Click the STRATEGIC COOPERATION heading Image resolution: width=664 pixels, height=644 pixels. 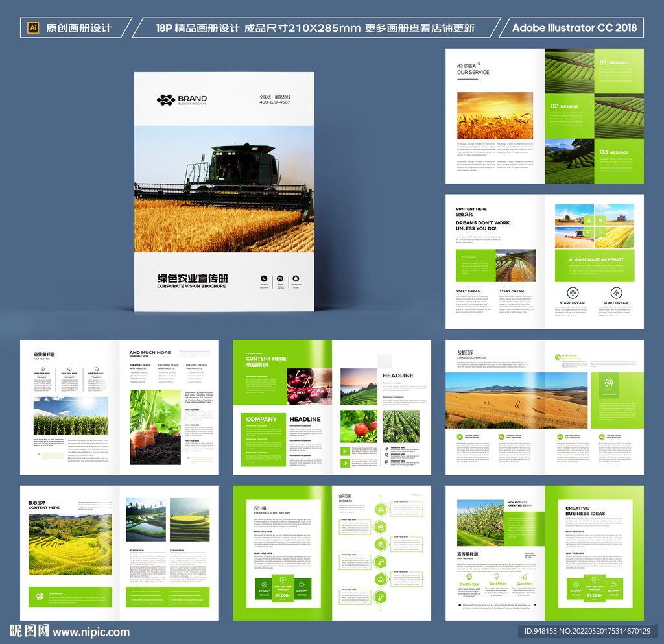(471, 358)
